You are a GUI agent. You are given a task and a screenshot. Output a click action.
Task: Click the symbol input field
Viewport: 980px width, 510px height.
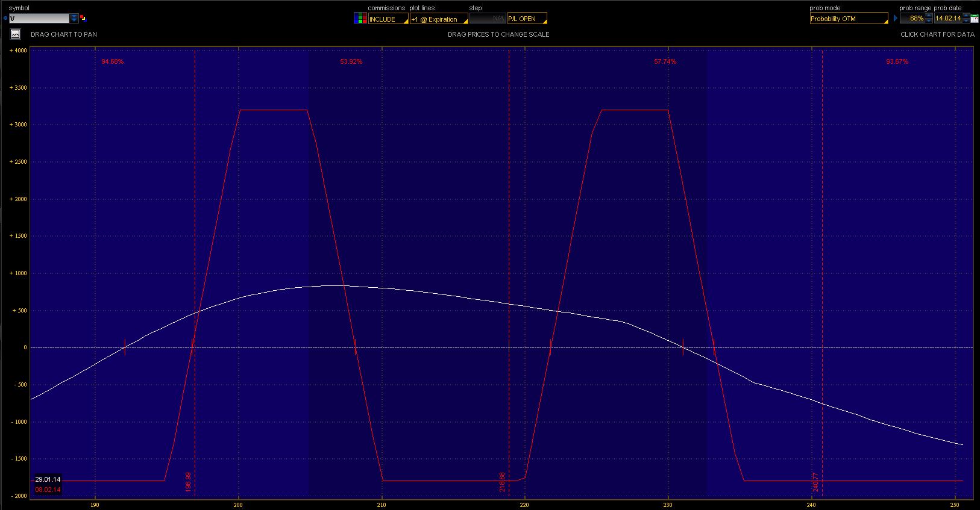pos(39,18)
